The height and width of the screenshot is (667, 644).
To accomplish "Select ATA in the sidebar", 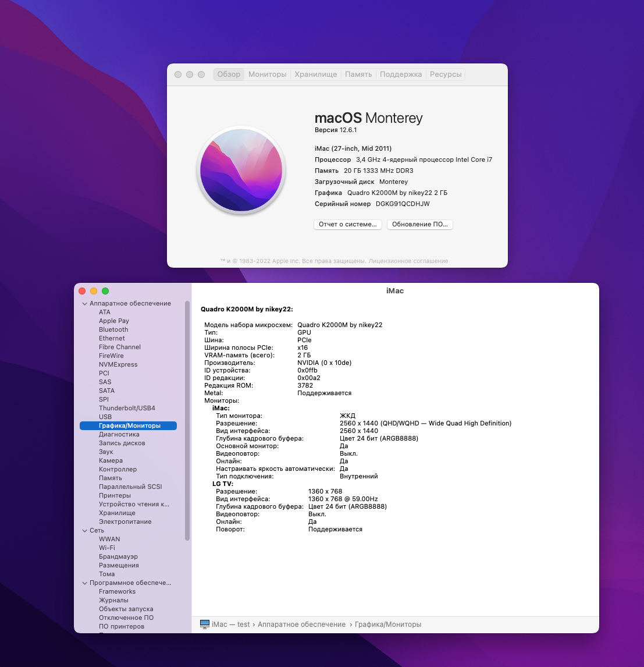I will tap(105, 312).
